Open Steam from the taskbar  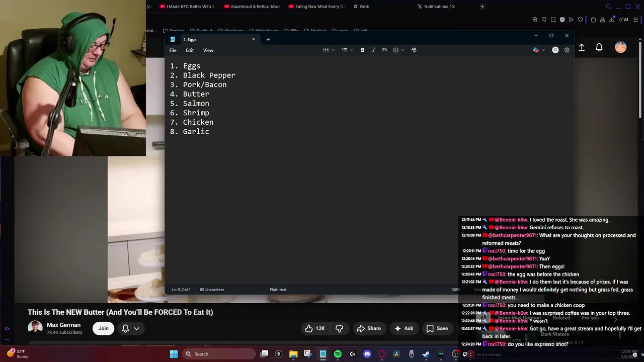tap(426, 354)
